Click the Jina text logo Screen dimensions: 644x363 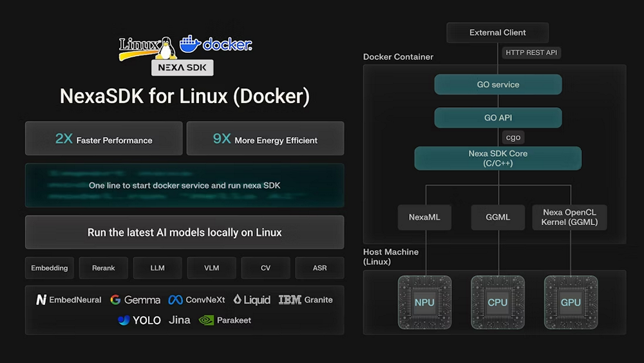click(180, 320)
